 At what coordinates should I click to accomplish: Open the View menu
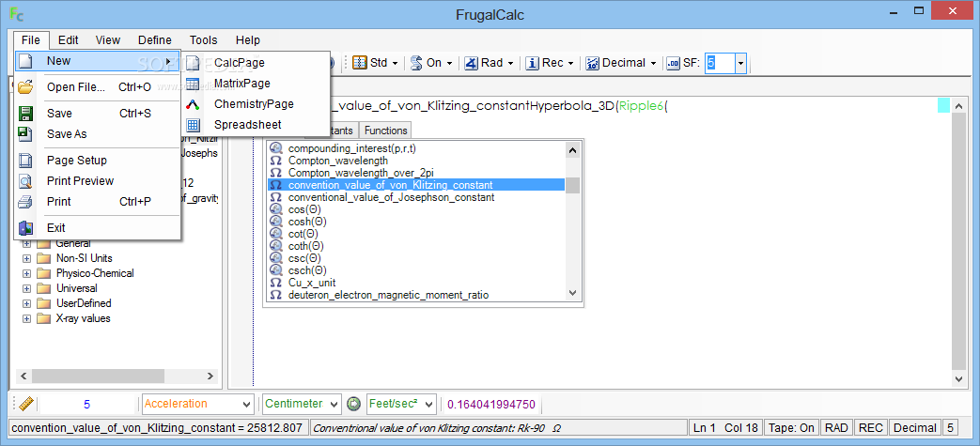pos(107,40)
